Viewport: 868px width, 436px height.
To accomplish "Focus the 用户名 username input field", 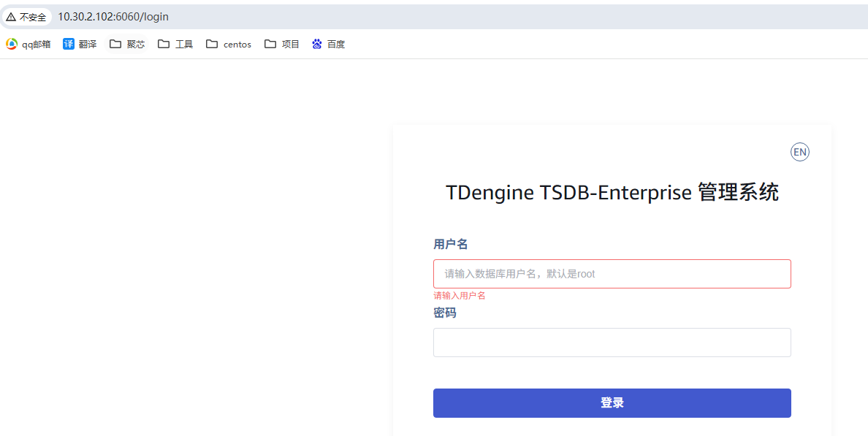I will tap(612, 274).
